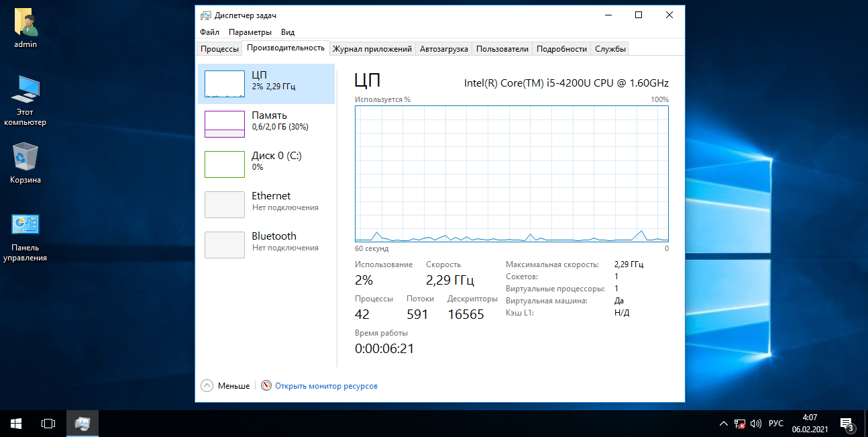
Task: Click the Кэш L1 label
Action: coord(520,313)
